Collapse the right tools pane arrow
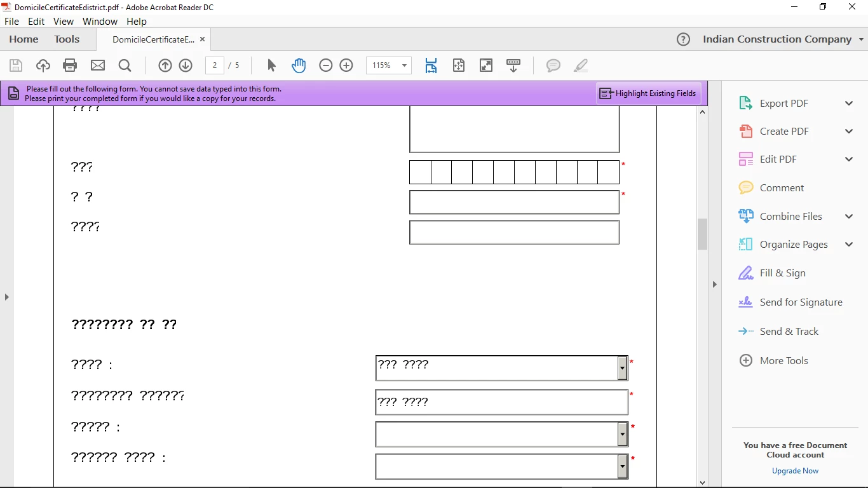Viewport: 868px width, 488px height. (714, 285)
